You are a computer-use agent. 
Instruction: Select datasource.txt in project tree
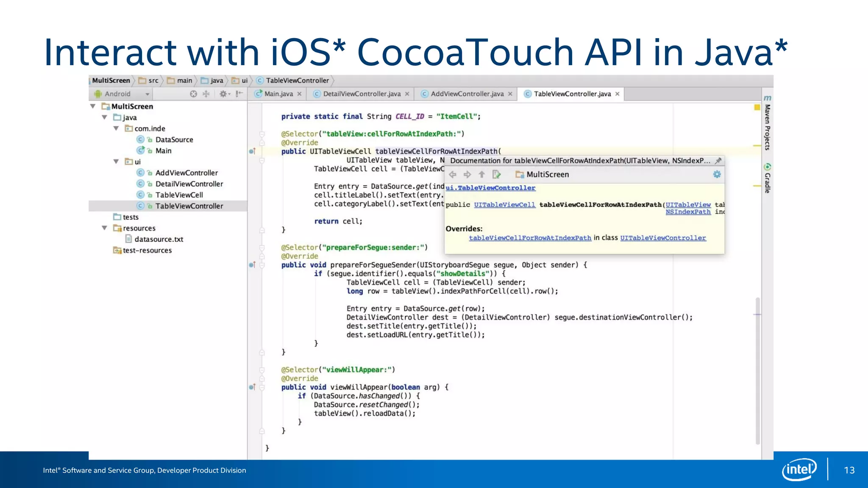(x=159, y=239)
